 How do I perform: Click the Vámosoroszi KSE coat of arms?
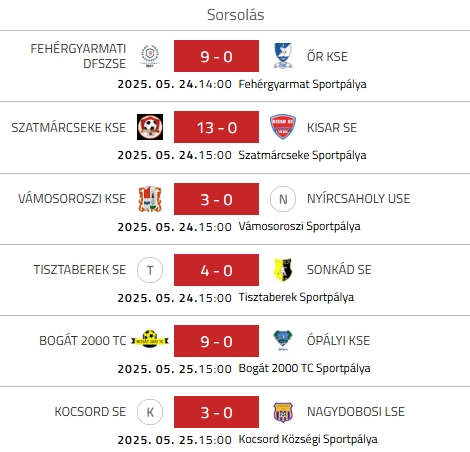coord(150,199)
